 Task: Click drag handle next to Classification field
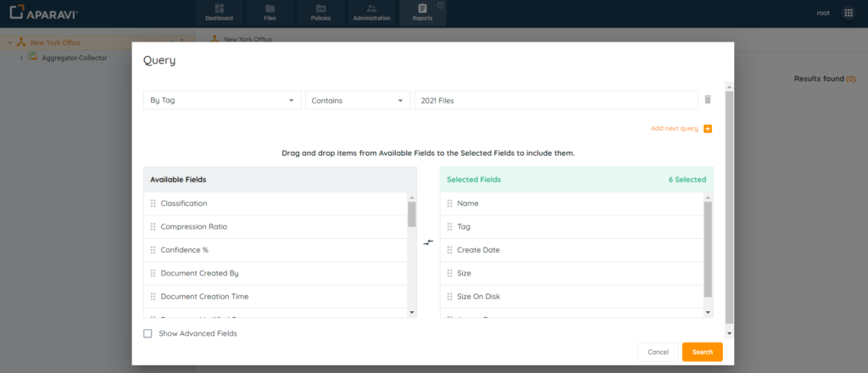[x=153, y=203]
